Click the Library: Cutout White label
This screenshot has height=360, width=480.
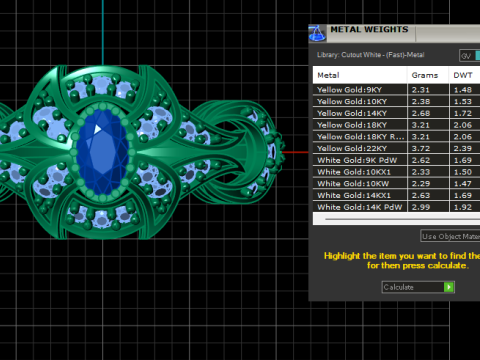(x=370, y=55)
